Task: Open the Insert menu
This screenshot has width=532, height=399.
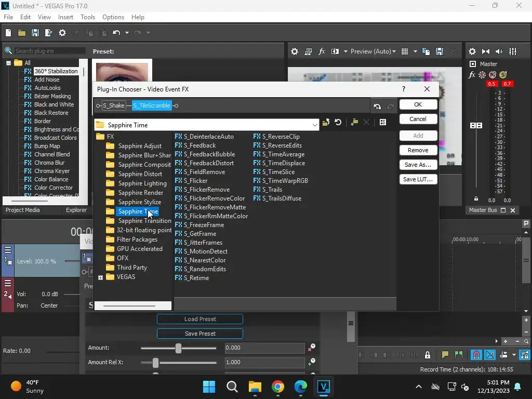Action: [x=65, y=17]
